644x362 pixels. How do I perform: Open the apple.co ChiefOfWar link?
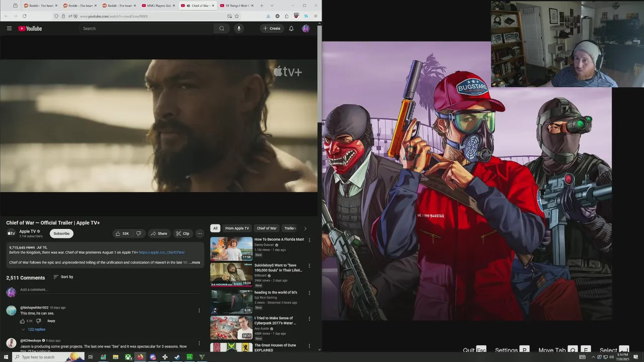click(162, 252)
